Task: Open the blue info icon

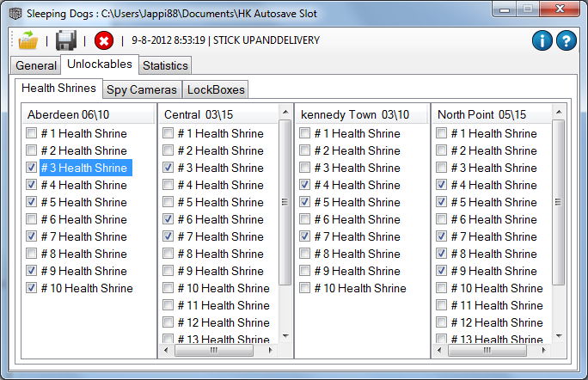Action: coord(542,40)
